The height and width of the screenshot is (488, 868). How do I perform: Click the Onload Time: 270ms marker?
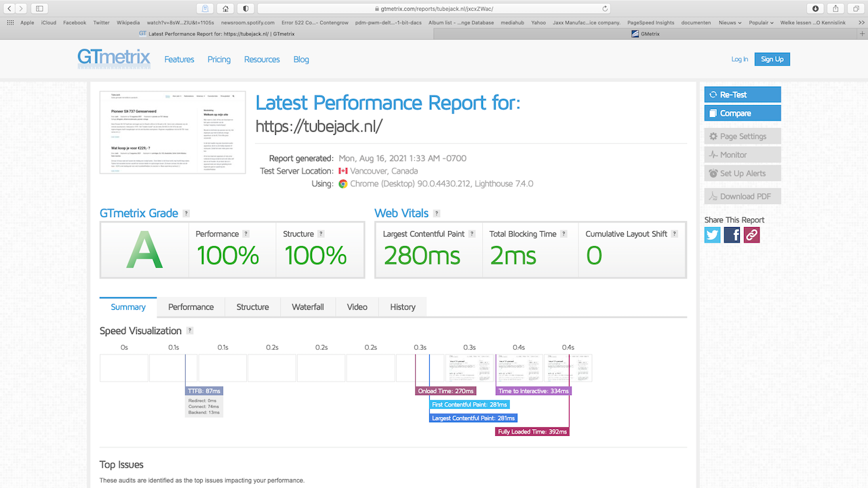click(x=446, y=391)
